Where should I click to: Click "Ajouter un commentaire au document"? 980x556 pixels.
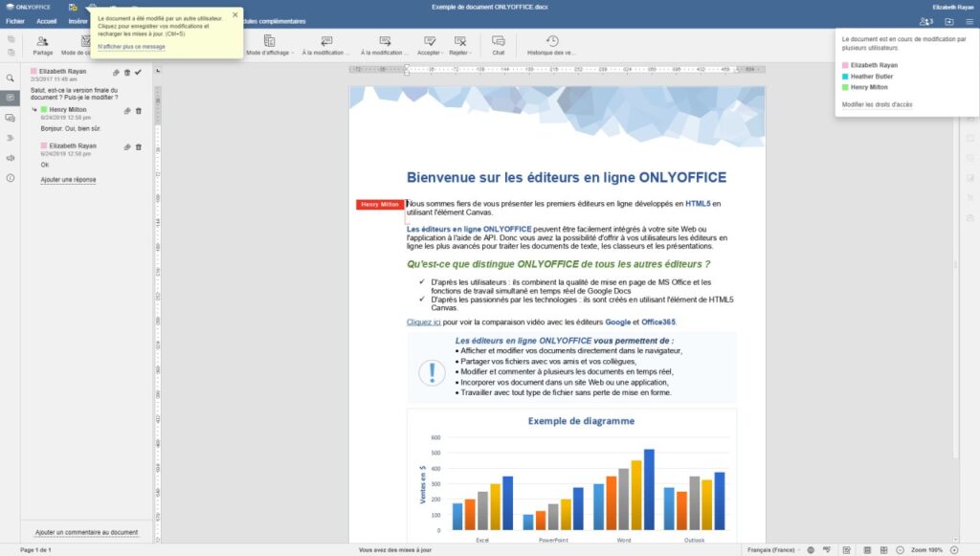click(x=86, y=532)
